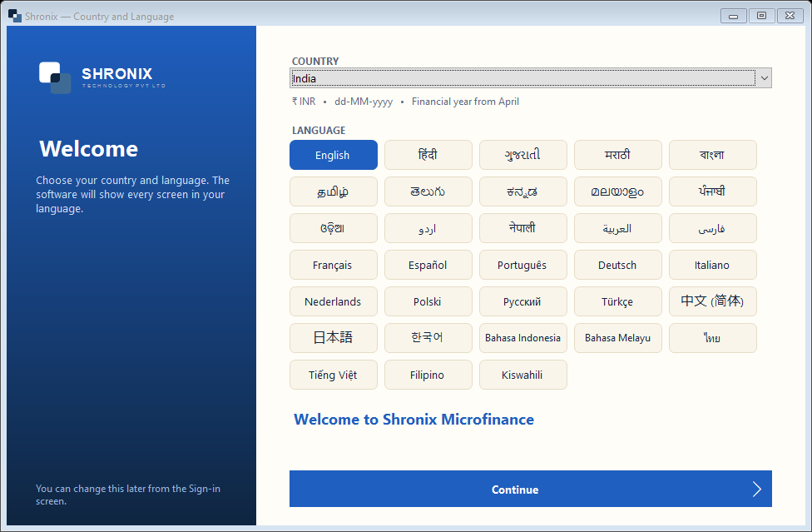The image size is (812, 532).
Task: Choose 日本語 language button
Action: (x=334, y=338)
